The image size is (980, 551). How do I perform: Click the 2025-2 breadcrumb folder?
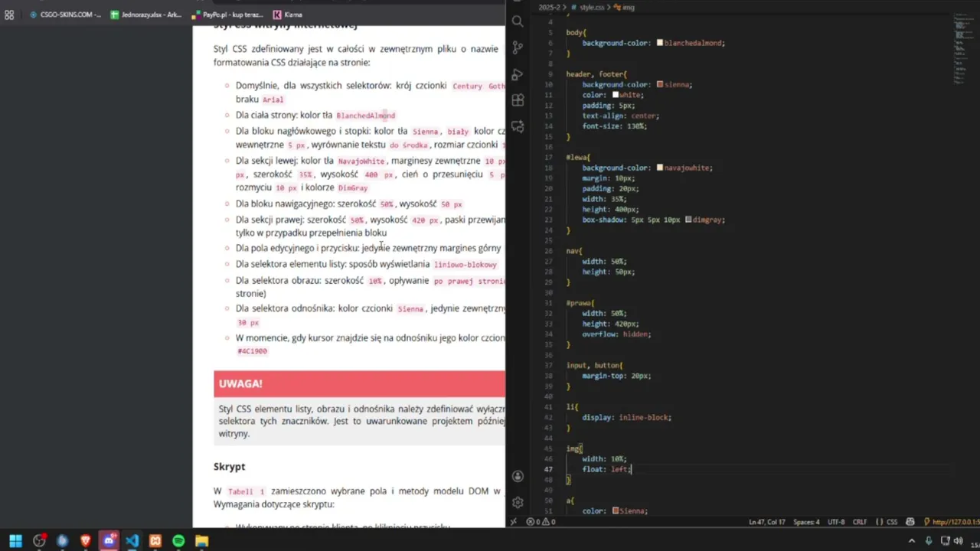coord(550,7)
